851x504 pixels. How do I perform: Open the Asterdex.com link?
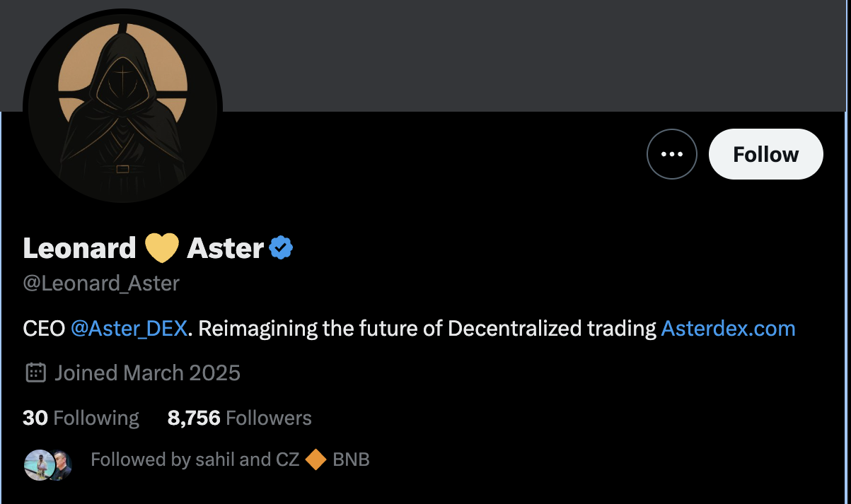pos(728,328)
